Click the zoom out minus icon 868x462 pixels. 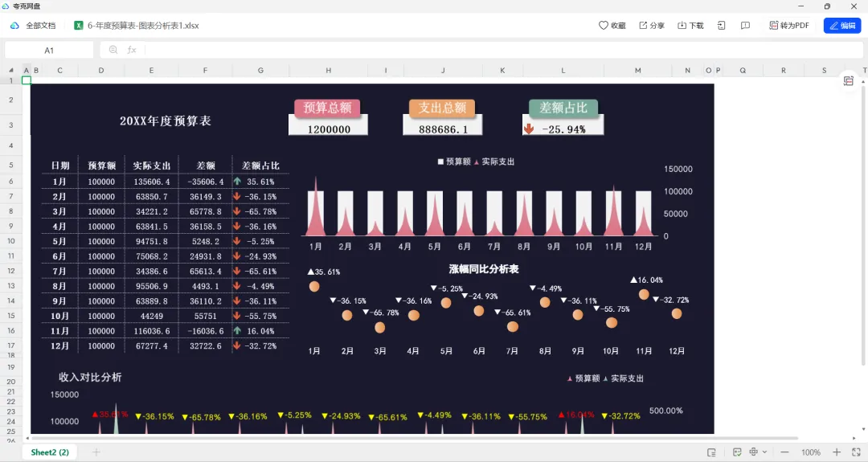(x=784, y=452)
